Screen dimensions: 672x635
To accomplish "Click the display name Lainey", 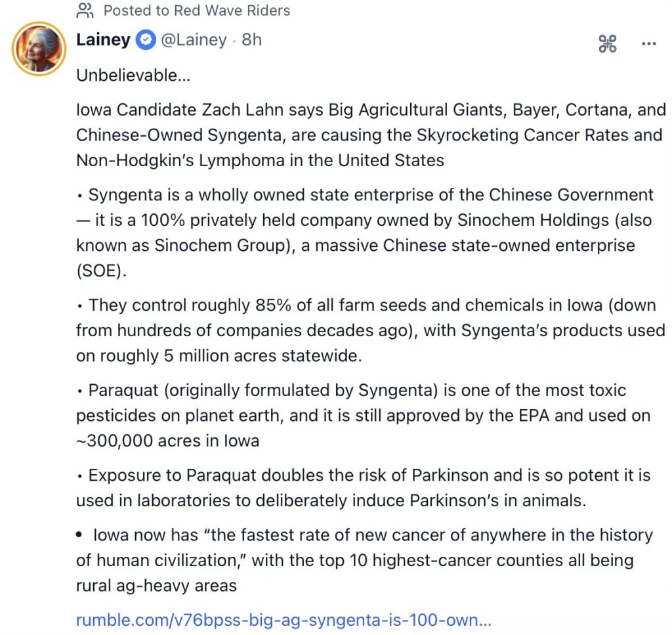I will click(x=103, y=40).
